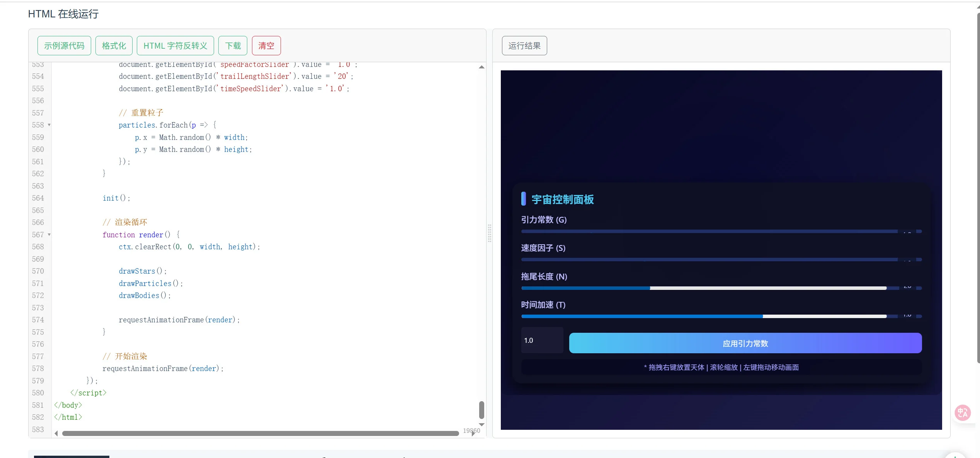The height and width of the screenshot is (458, 980).
Task: Click the timeSpeedSlider code line
Action: (234, 89)
